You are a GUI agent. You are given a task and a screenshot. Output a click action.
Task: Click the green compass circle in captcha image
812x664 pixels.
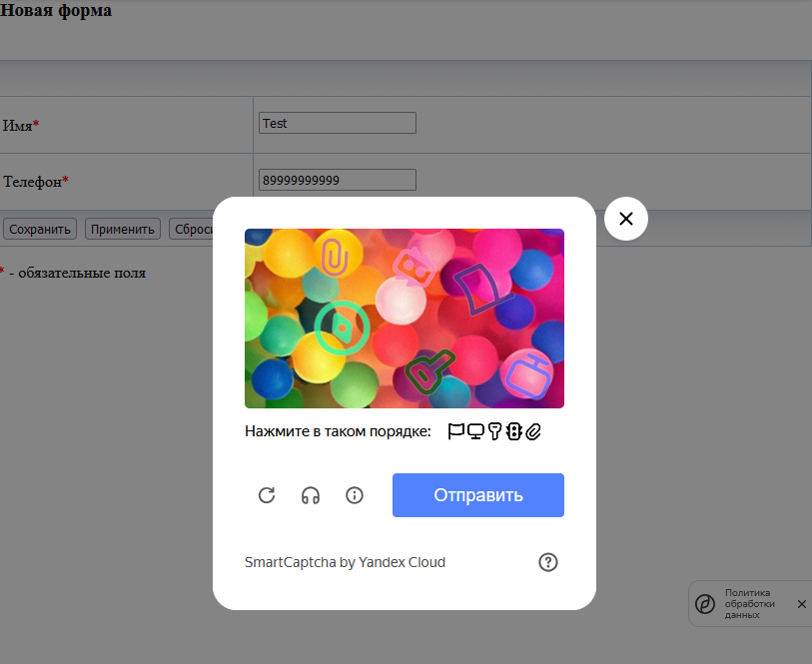[342, 328]
